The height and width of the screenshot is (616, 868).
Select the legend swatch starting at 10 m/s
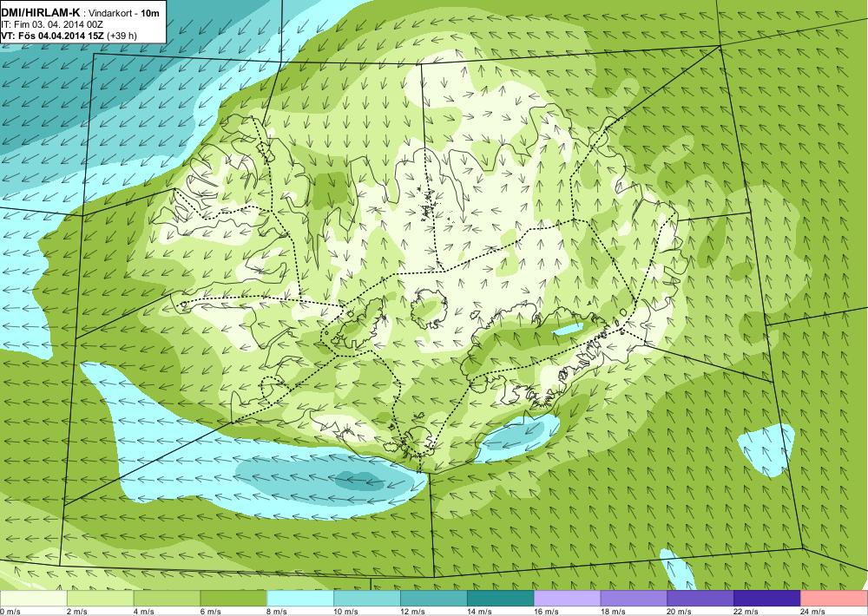367,599
